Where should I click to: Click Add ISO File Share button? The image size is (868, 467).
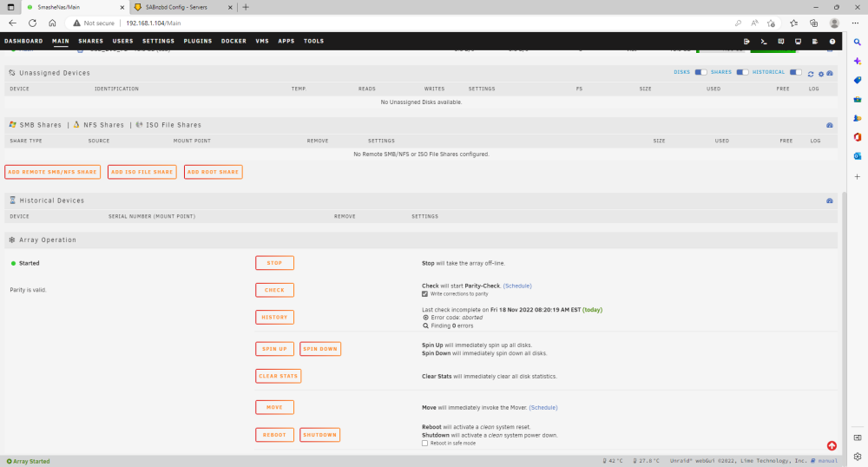pyautogui.click(x=142, y=172)
